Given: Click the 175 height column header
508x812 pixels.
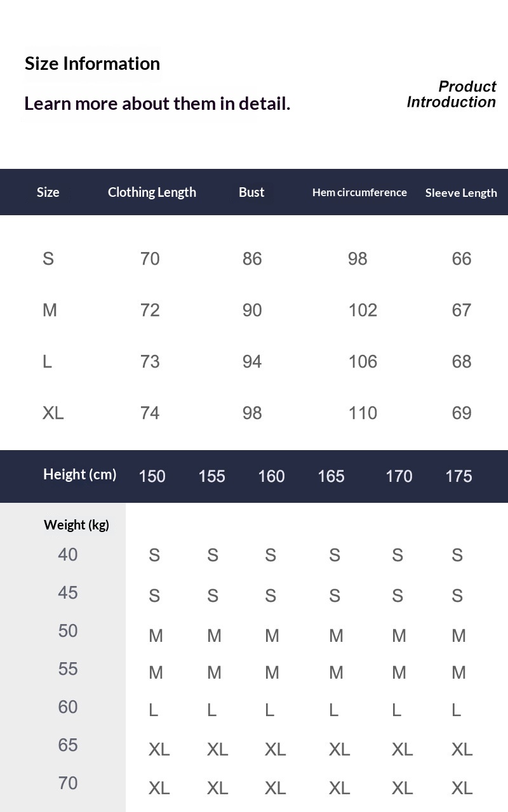Looking at the screenshot, I should point(458,476).
